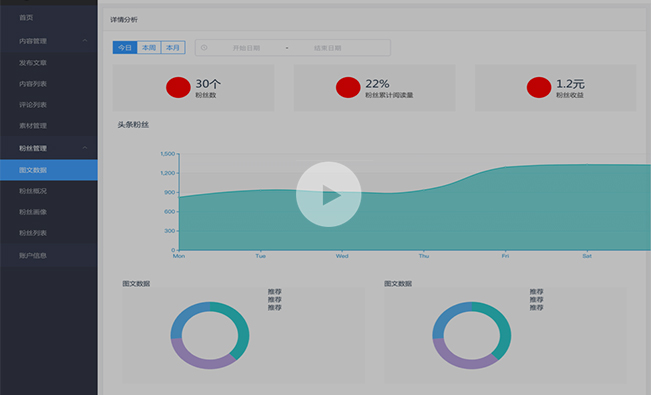Click the red icon beside 30个 粉丝数
This screenshot has width=651, height=395.
point(178,87)
